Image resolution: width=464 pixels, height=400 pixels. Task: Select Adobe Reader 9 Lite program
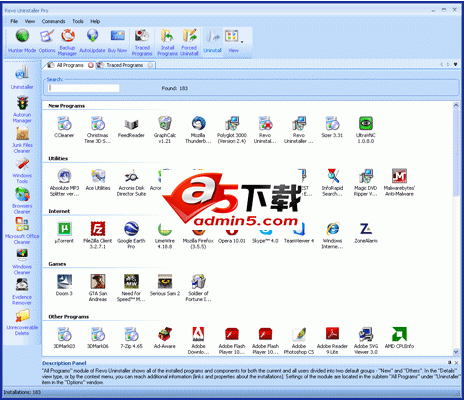(332, 340)
